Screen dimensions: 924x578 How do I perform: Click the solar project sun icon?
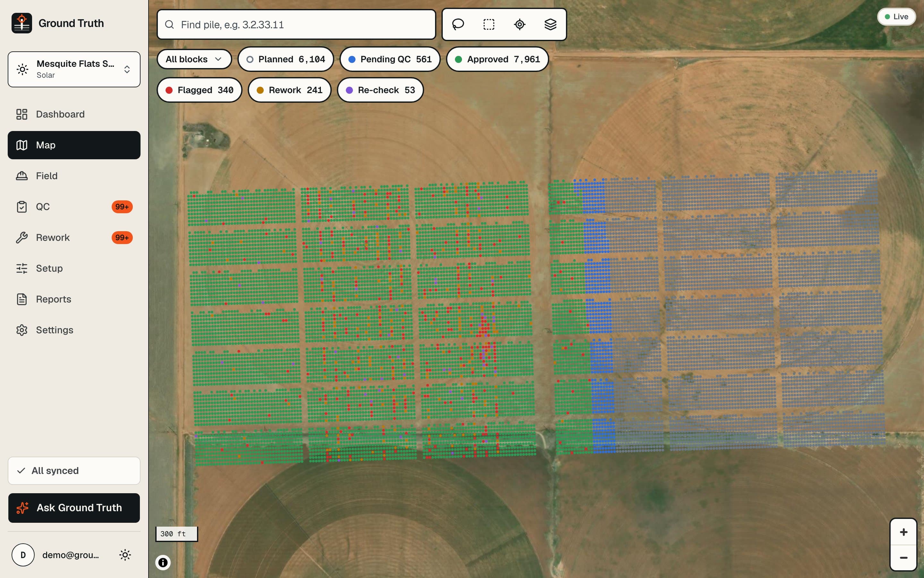(22, 69)
